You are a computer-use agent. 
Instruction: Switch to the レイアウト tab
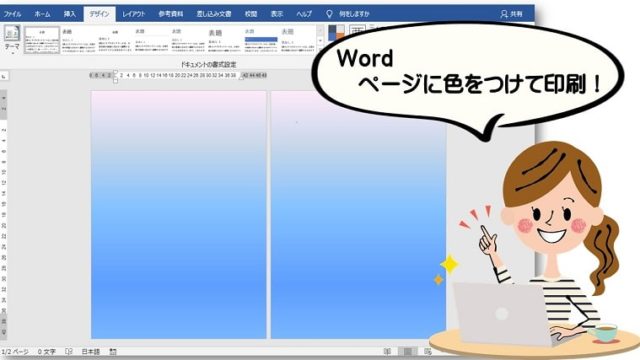[133, 14]
